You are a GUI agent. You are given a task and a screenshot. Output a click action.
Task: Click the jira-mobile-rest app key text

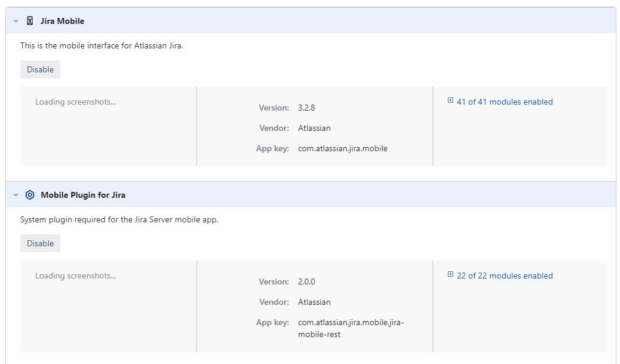(x=351, y=328)
